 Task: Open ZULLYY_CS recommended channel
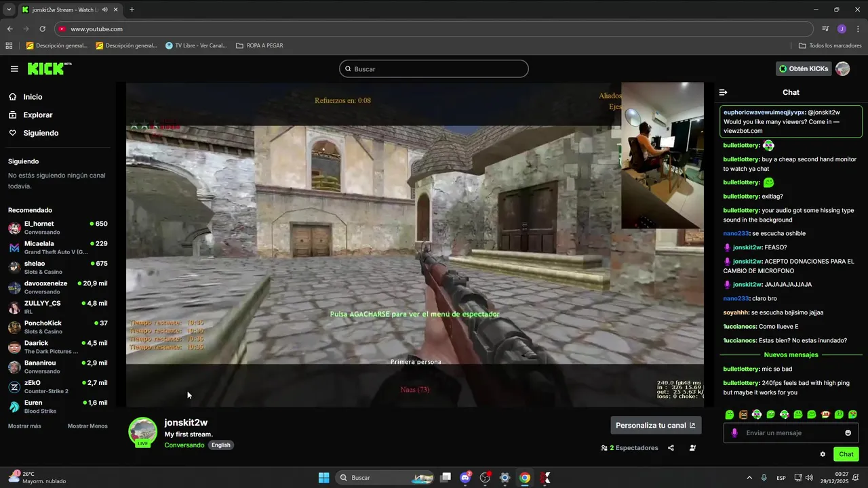pyautogui.click(x=58, y=307)
